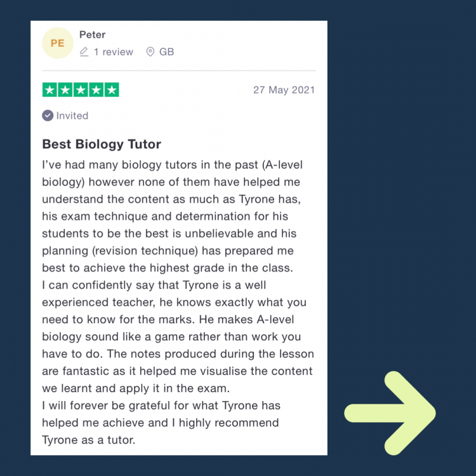Click the third green rating star
The image size is (476, 476).
[81, 90]
